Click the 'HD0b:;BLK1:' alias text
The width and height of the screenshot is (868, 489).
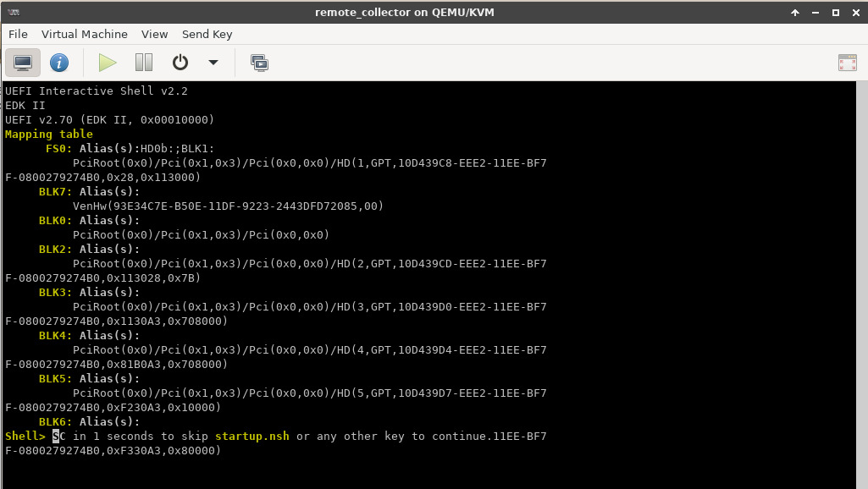[177, 148]
